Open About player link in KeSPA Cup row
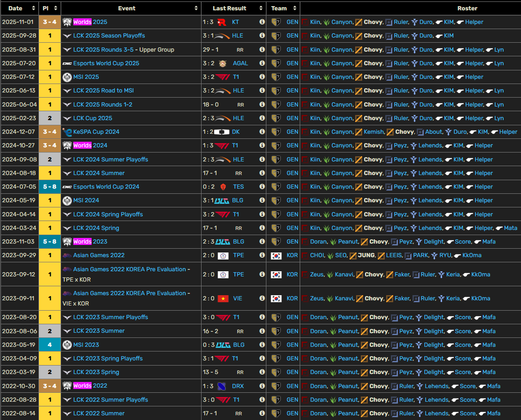 tap(434, 131)
